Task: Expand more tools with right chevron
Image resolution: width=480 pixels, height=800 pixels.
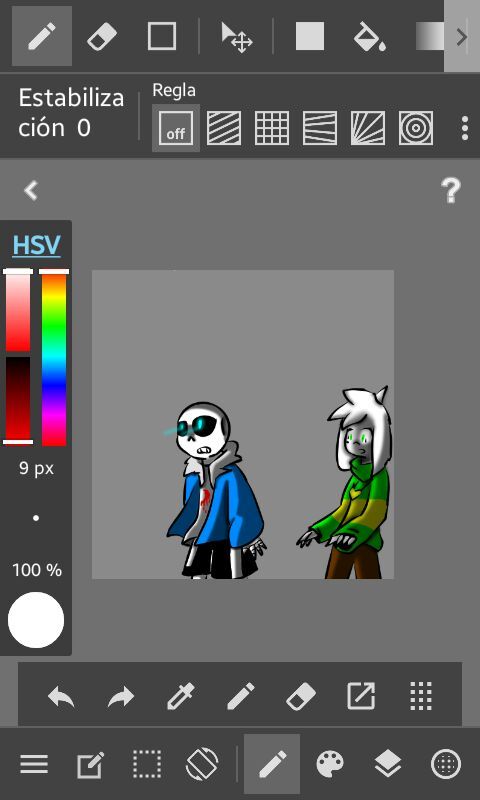Action: coord(462,36)
